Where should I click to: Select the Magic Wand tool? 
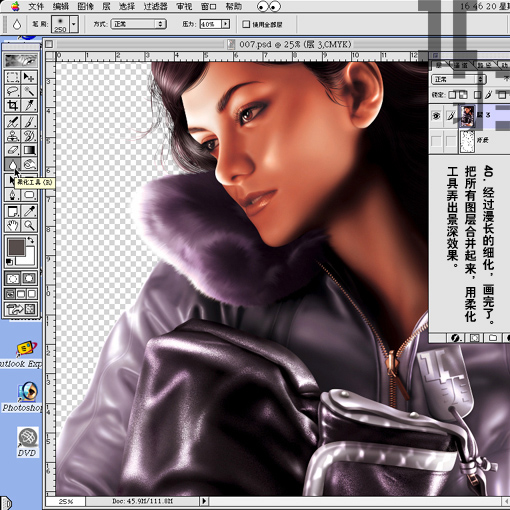tap(29, 91)
